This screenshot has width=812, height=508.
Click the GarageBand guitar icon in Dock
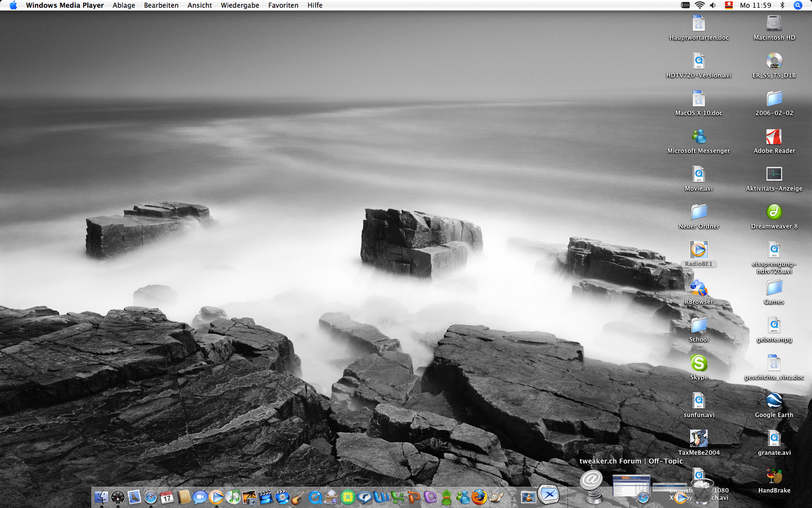click(298, 497)
